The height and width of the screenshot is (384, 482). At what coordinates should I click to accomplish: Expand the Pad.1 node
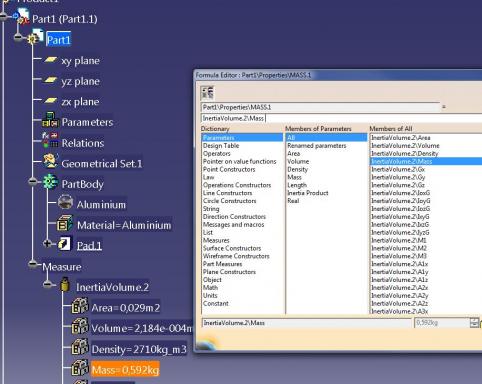[47, 243]
